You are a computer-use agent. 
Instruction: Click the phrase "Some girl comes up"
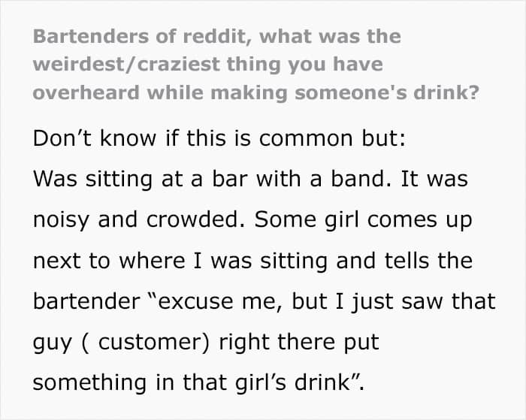click(356, 221)
